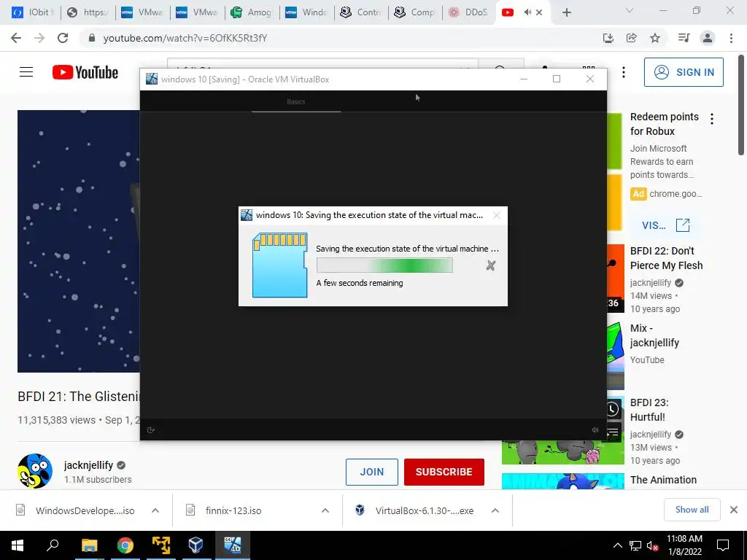
Task: Switch to the IObit tab
Action: 33,12
